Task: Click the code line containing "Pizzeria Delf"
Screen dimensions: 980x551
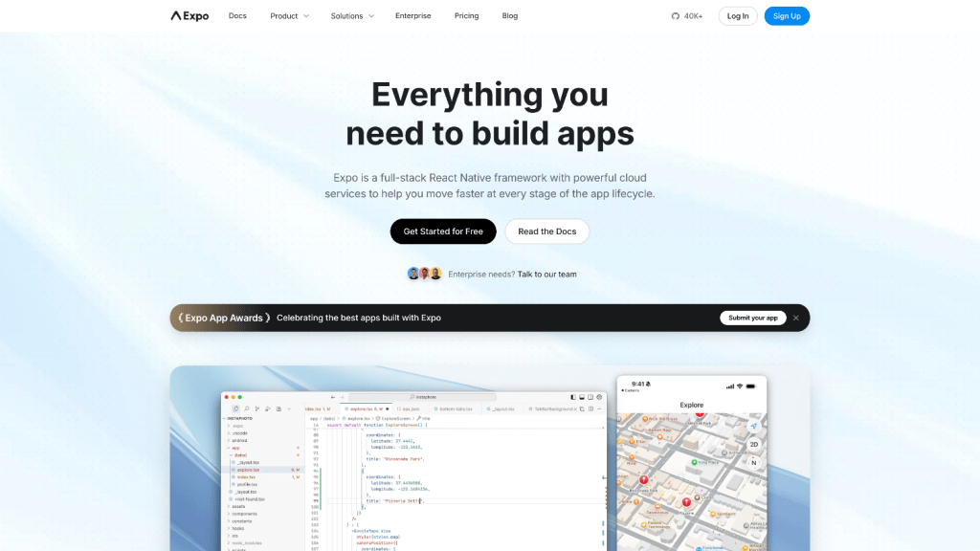Action: [x=395, y=501]
